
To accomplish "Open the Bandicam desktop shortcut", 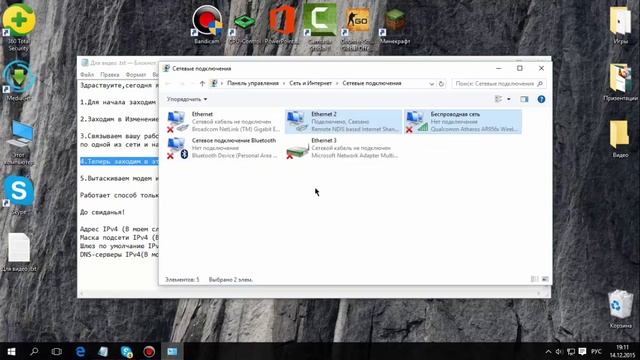I will [x=207, y=24].
